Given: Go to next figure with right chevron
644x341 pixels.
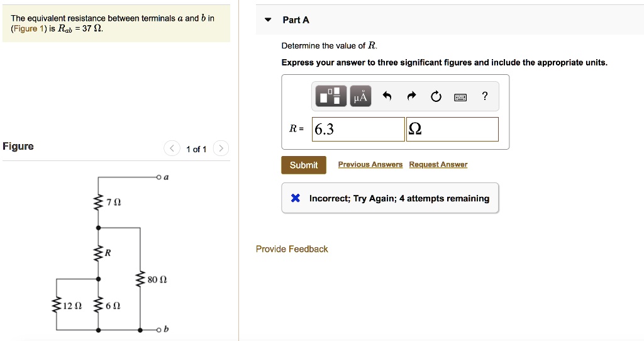Looking at the screenshot, I should click(220, 148).
